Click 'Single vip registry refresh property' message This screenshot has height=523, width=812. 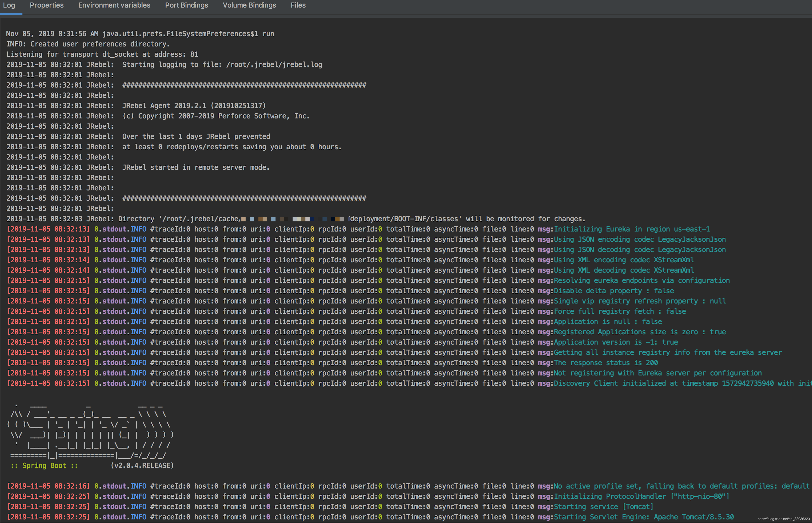[x=640, y=301]
